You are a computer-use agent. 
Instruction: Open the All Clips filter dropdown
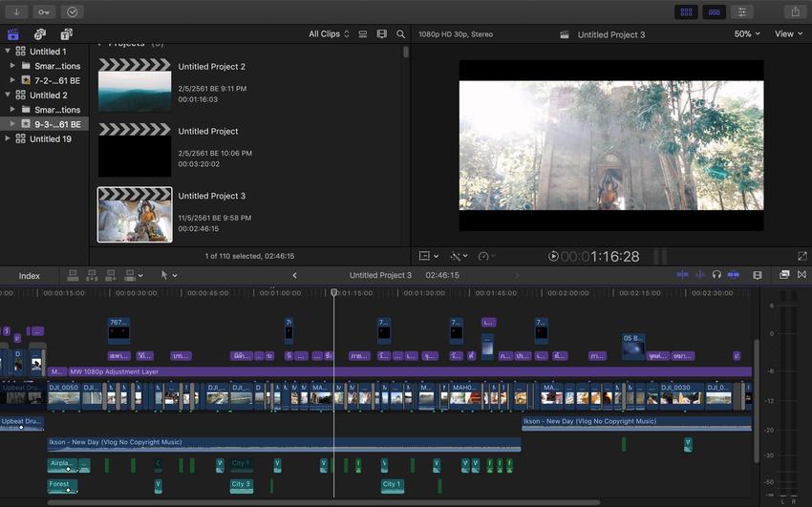pos(329,34)
